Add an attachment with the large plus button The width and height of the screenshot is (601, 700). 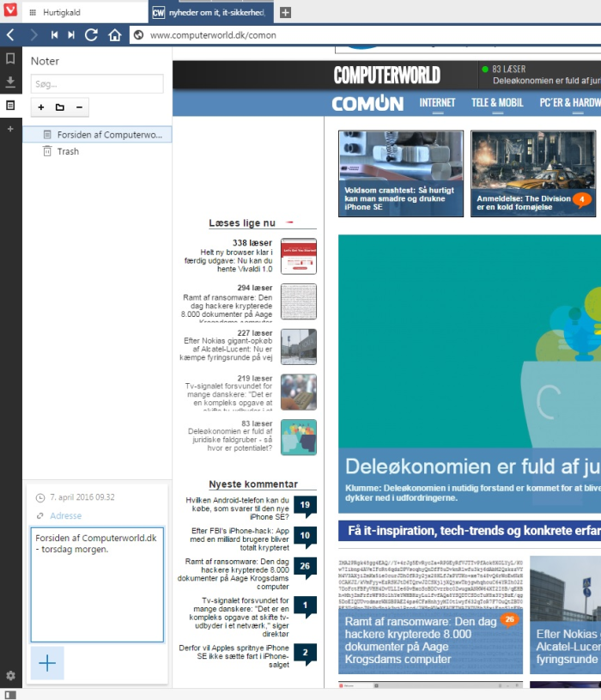[47, 663]
